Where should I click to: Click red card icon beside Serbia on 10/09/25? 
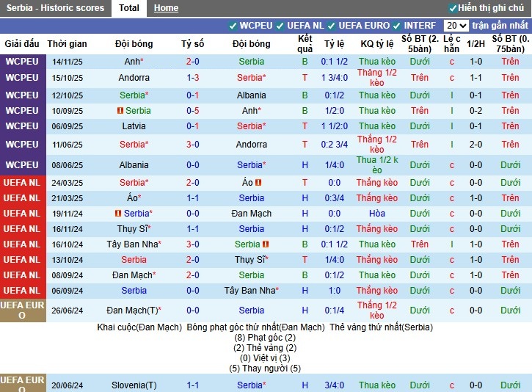[x=120, y=111]
